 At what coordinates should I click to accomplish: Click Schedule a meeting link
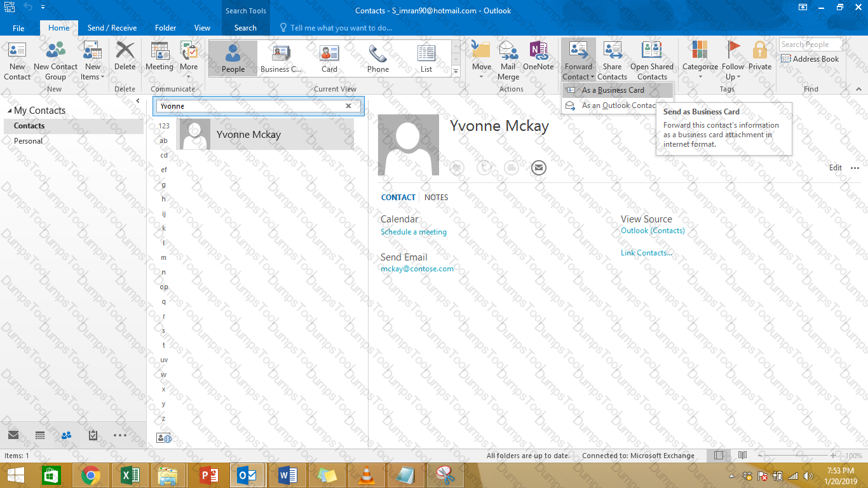pos(414,232)
